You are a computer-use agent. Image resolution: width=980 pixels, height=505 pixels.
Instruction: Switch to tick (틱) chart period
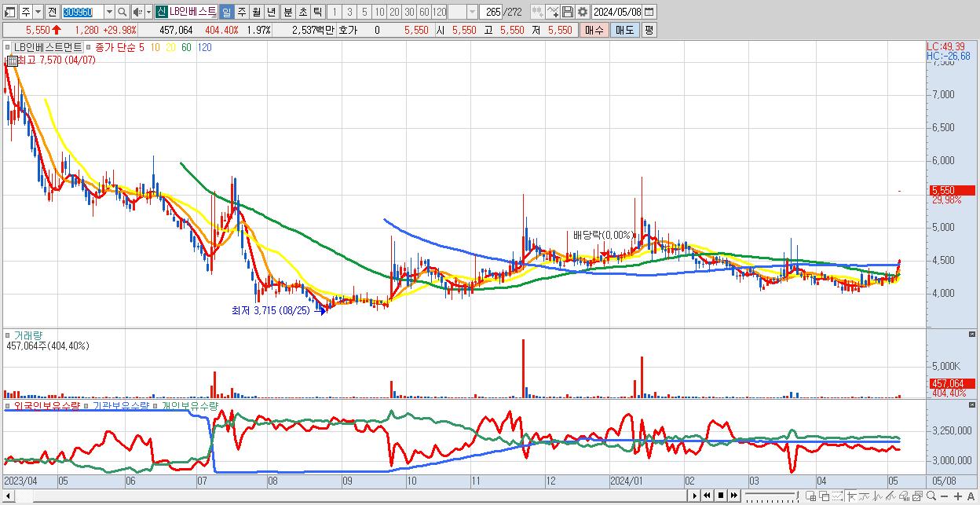[318, 12]
